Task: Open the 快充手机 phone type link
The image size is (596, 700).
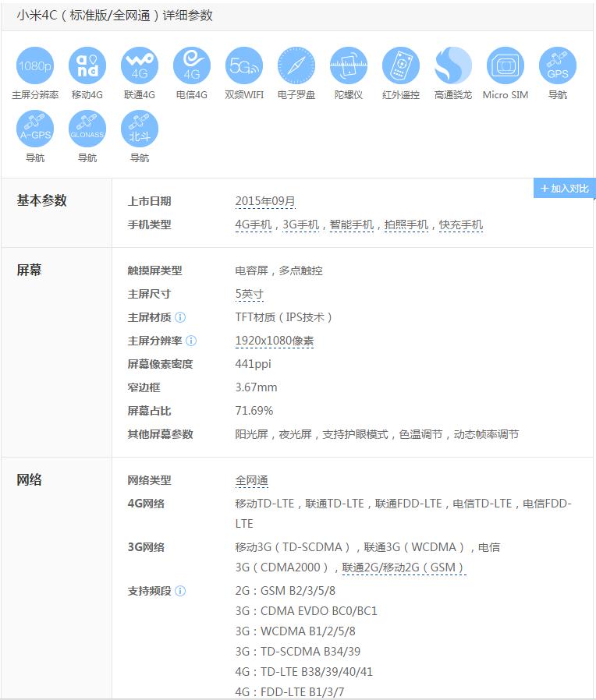Action: point(460,224)
